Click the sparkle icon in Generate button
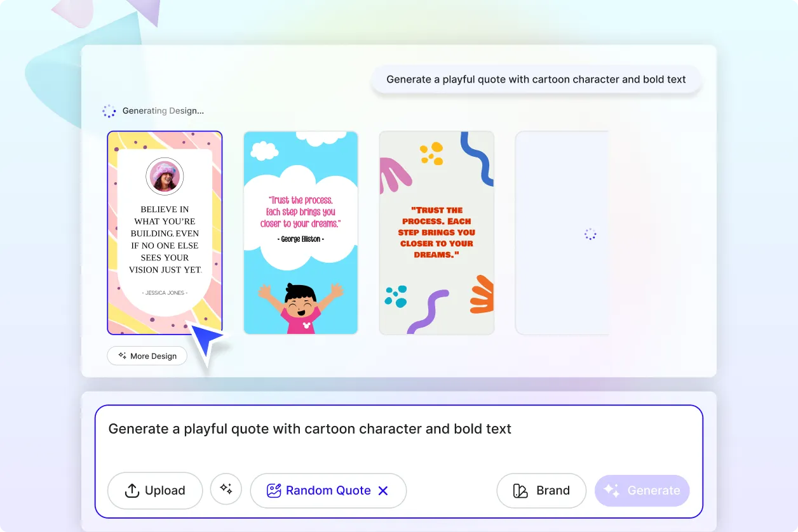798x532 pixels. click(x=611, y=490)
